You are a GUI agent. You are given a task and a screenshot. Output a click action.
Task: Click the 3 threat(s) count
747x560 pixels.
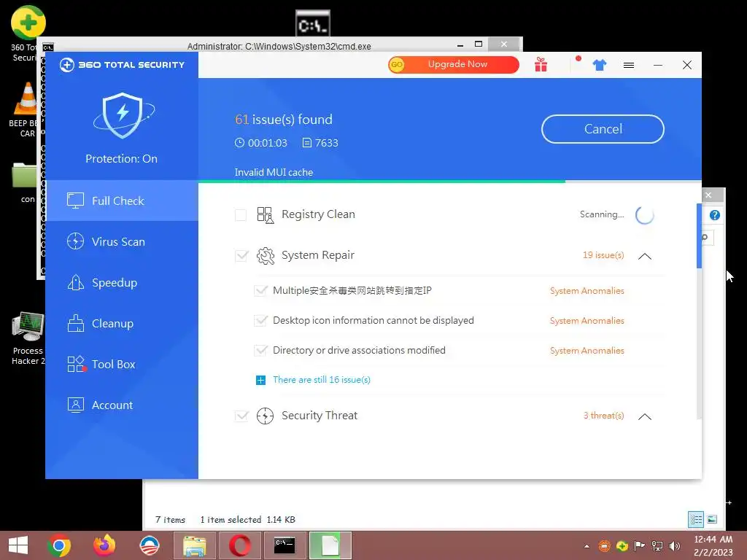pyautogui.click(x=603, y=416)
